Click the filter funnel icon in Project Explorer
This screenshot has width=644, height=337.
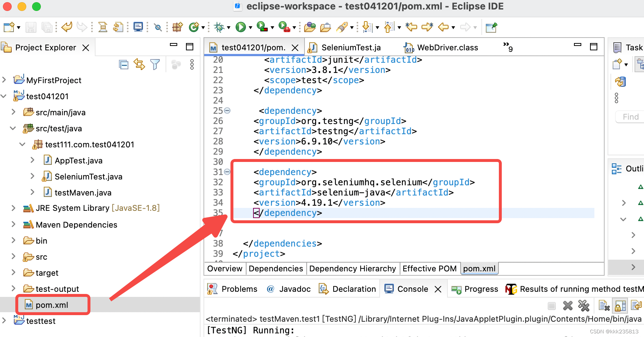pyautogui.click(x=155, y=65)
